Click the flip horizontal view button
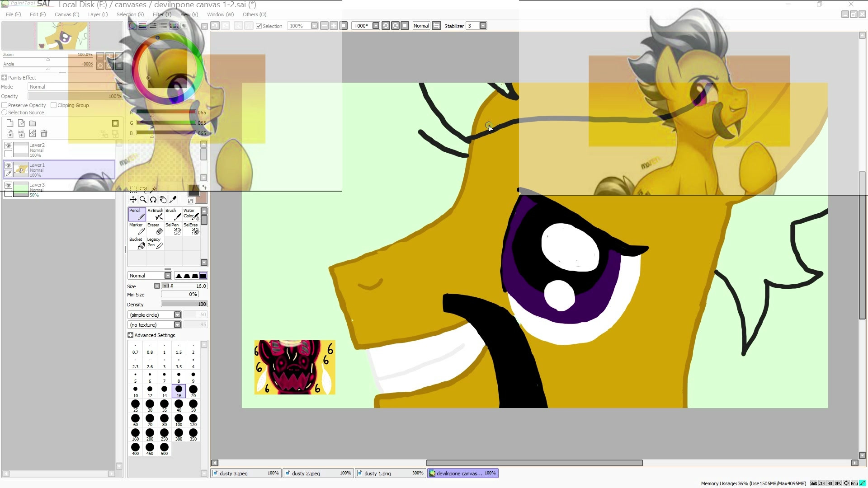Image resolution: width=868 pixels, height=488 pixels. pyautogui.click(x=437, y=26)
